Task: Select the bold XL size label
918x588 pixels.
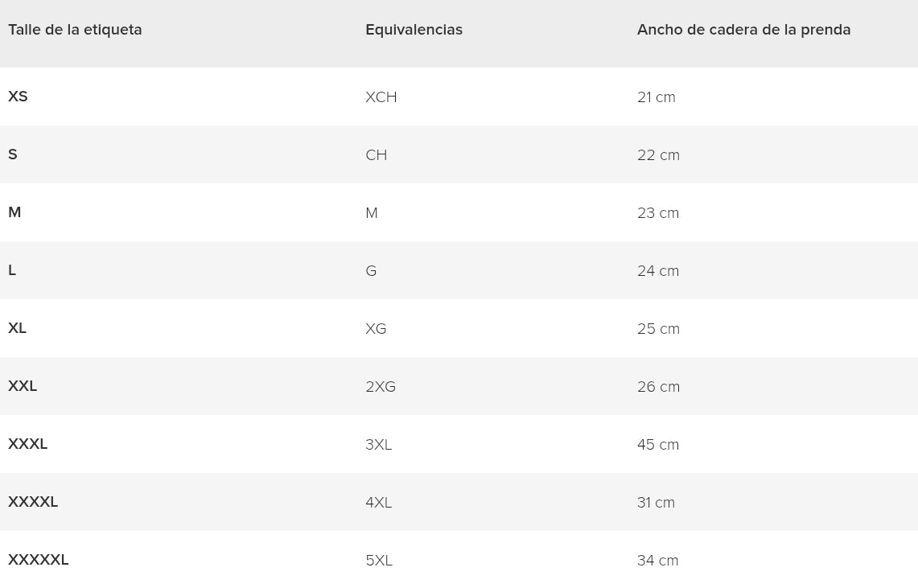Action: 17,328
